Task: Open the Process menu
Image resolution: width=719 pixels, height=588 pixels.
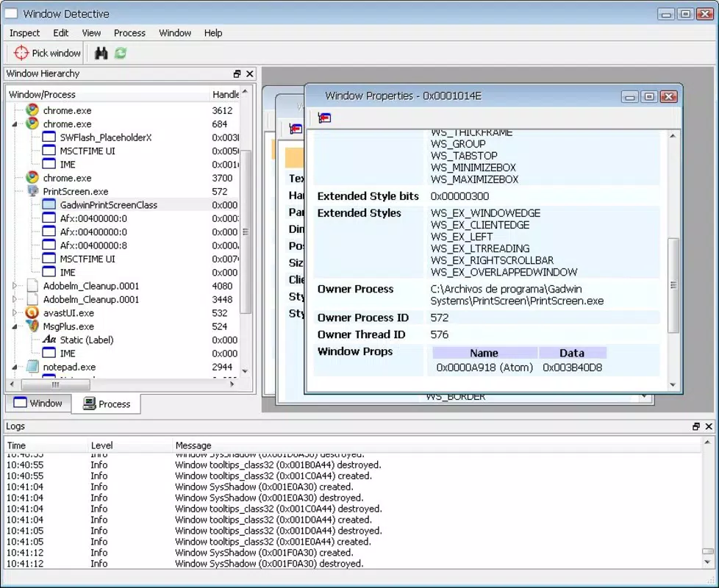Action: pyautogui.click(x=129, y=33)
